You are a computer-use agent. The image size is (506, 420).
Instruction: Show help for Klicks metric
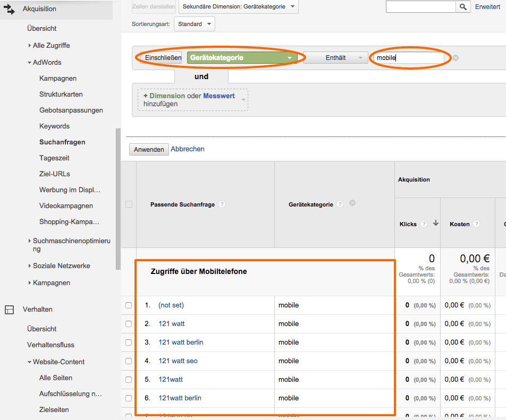point(424,224)
